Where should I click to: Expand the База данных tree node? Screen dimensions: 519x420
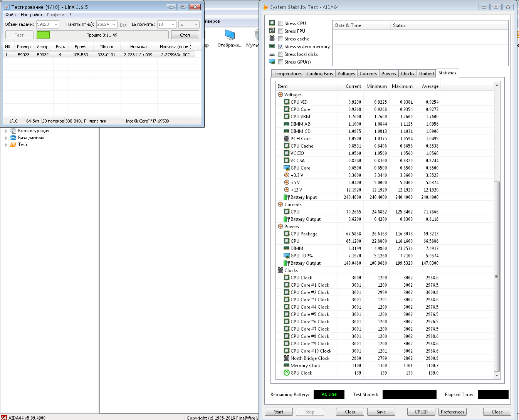(6, 138)
